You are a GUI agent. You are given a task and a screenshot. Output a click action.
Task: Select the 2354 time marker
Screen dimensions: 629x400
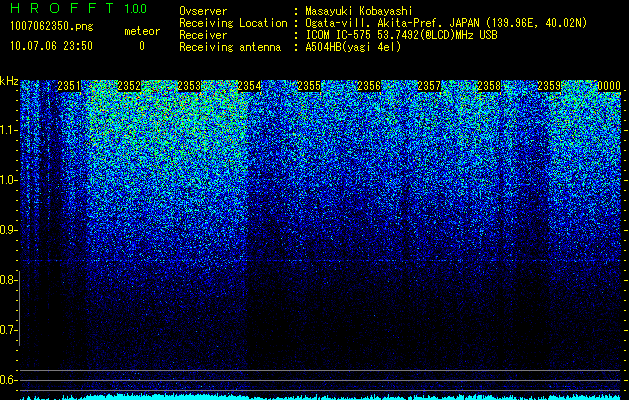click(x=249, y=86)
